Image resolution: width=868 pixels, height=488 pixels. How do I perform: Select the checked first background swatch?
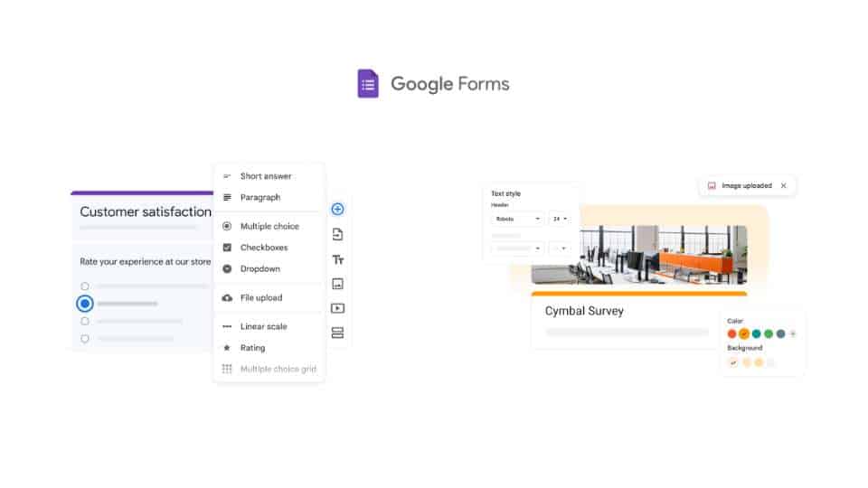click(733, 363)
